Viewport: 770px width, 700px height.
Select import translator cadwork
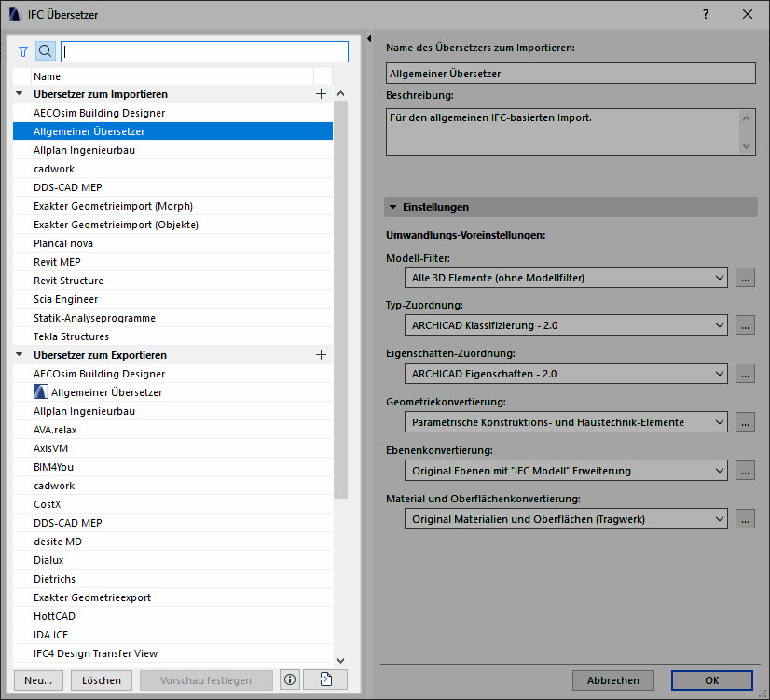[172, 169]
